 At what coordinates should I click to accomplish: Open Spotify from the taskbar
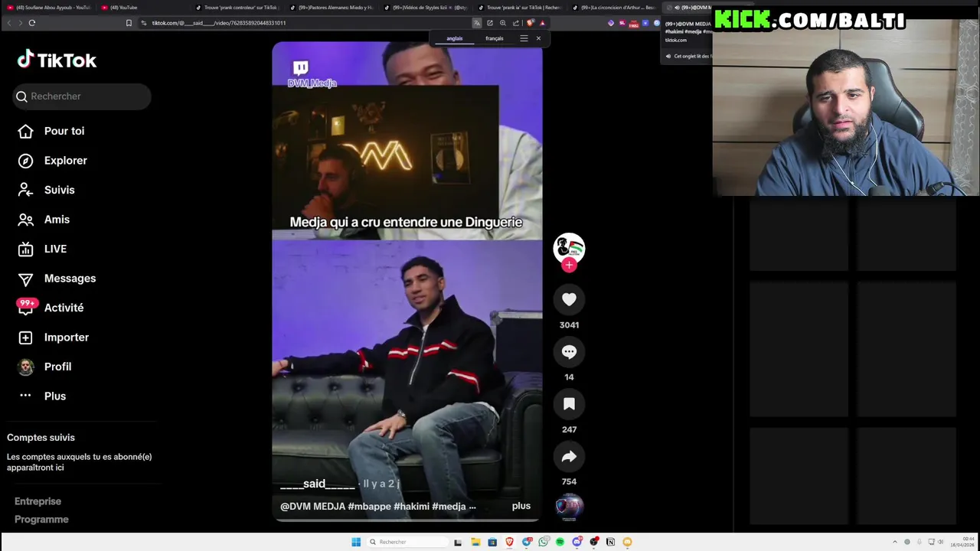click(x=560, y=542)
